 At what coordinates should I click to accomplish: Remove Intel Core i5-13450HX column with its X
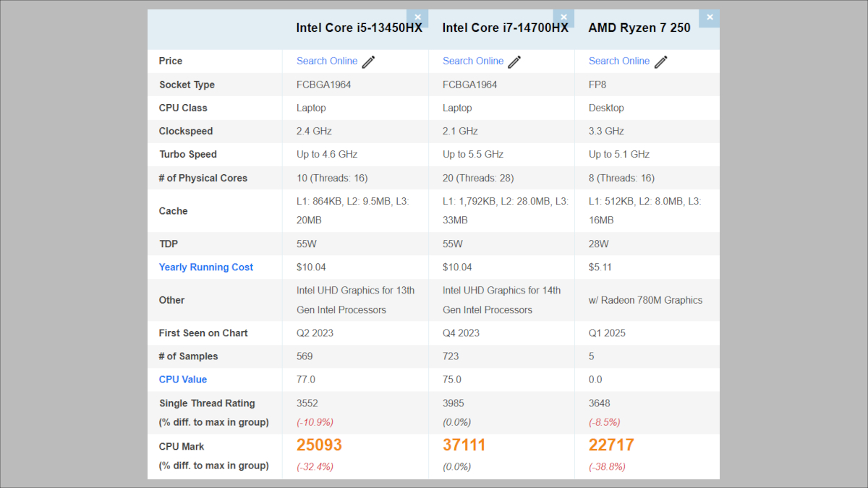pyautogui.click(x=417, y=18)
